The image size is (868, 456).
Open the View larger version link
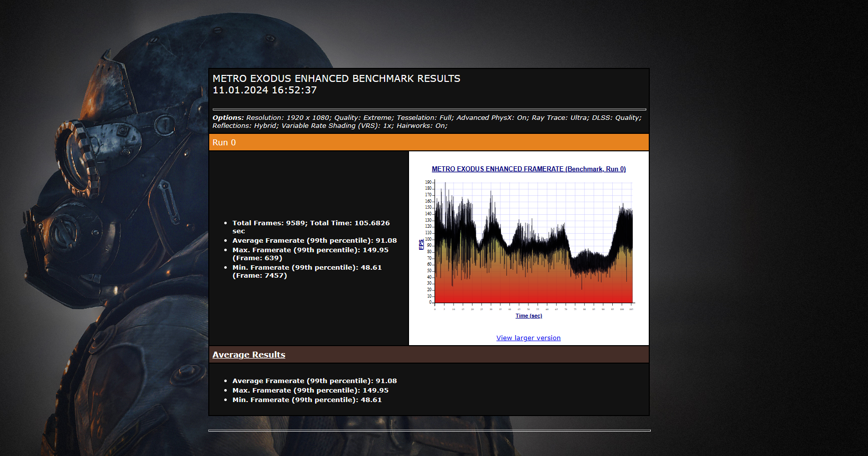528,338
